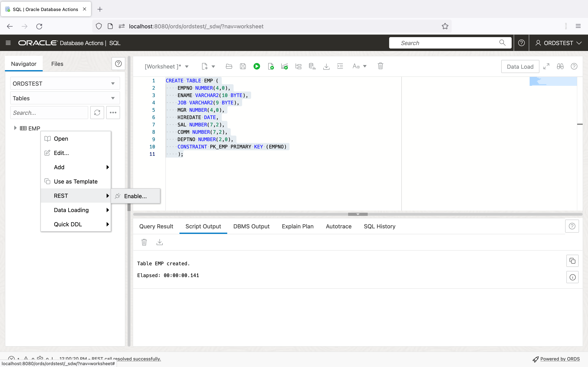Click the Help (?) button in toolbar
This screenshot has width=588, height=367.
[x=574, y=66]
